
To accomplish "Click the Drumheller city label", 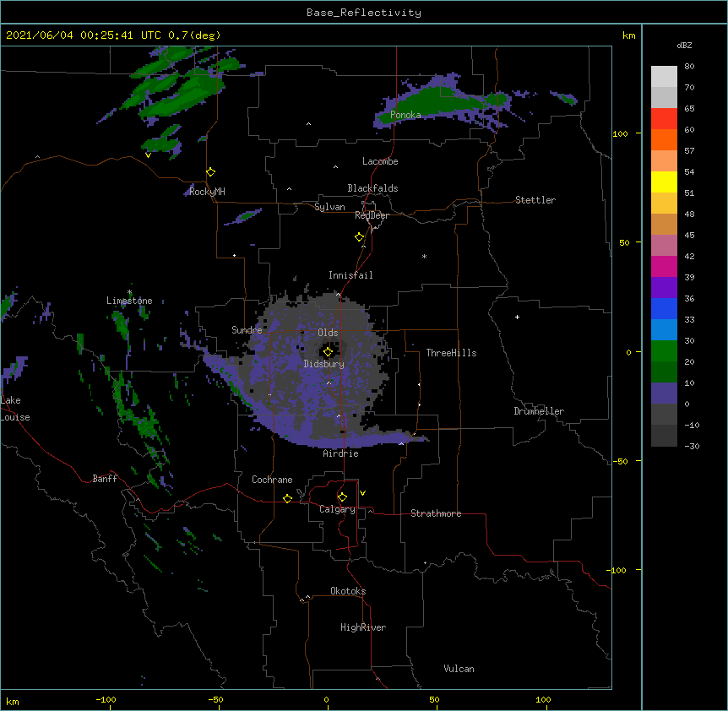I will tap(539, 411).
